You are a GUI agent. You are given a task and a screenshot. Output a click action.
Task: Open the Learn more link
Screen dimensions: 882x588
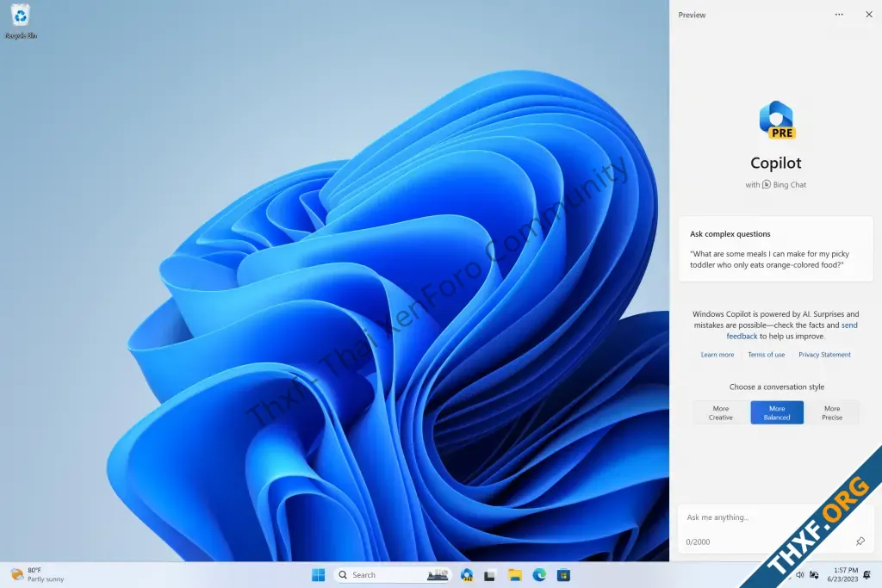pyautogui.click(x=717, y=355)
